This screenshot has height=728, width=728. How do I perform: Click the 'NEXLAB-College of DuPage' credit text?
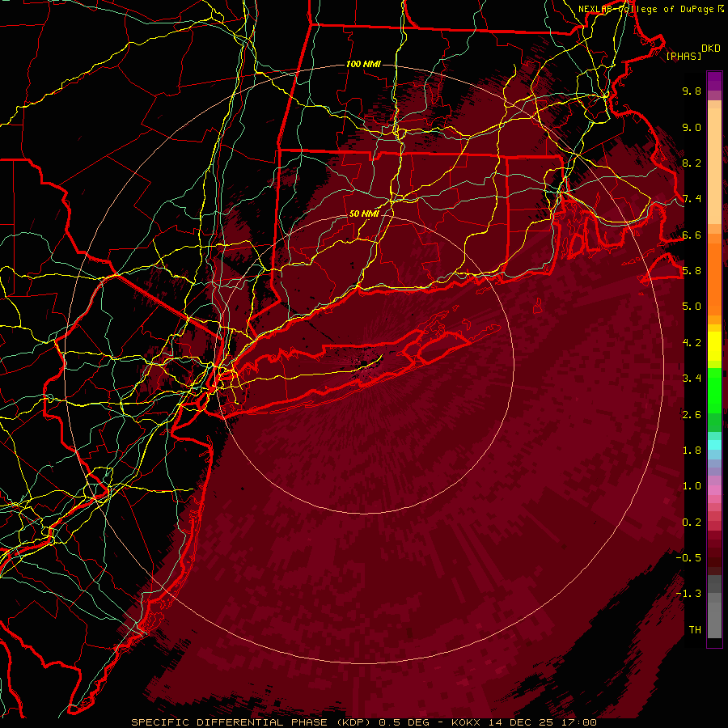coord(645,9)
